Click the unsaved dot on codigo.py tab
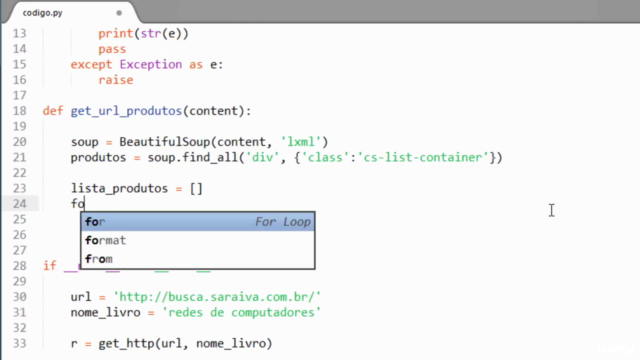 pos(119,13)
